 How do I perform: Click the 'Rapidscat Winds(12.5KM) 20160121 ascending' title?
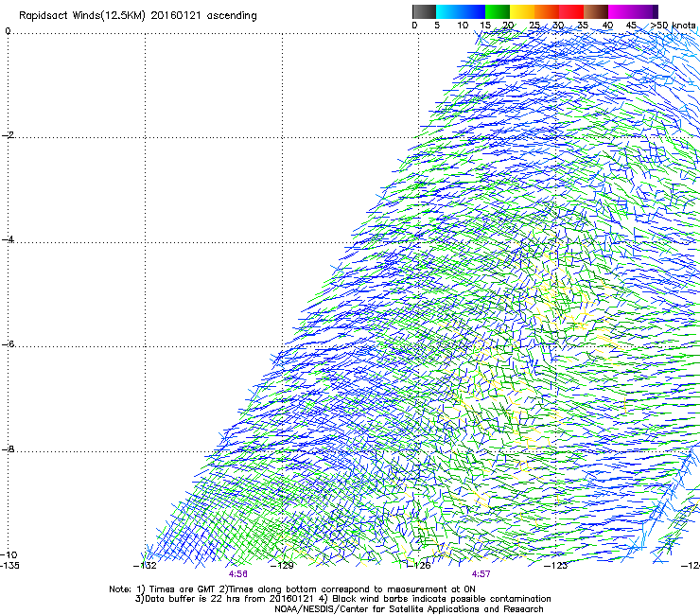137,16
